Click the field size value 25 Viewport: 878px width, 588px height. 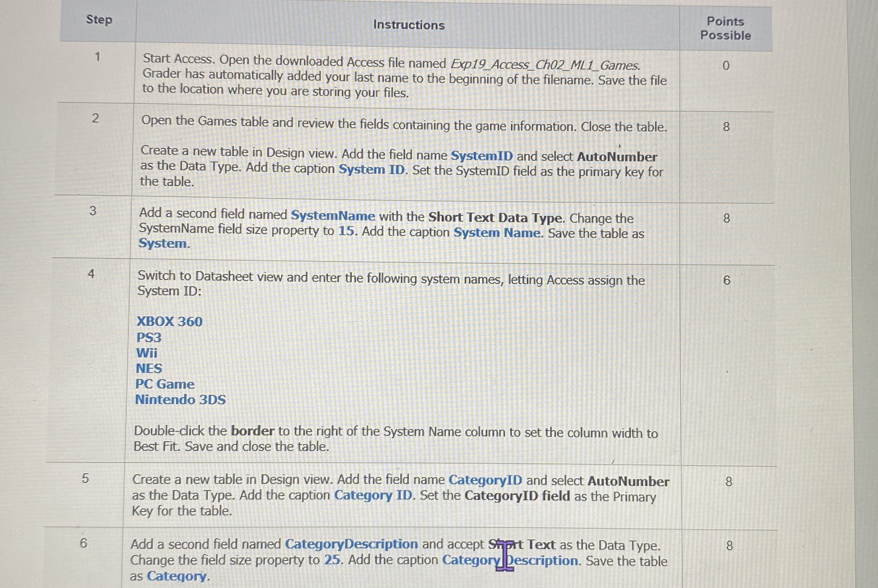[x=332, y=560]
